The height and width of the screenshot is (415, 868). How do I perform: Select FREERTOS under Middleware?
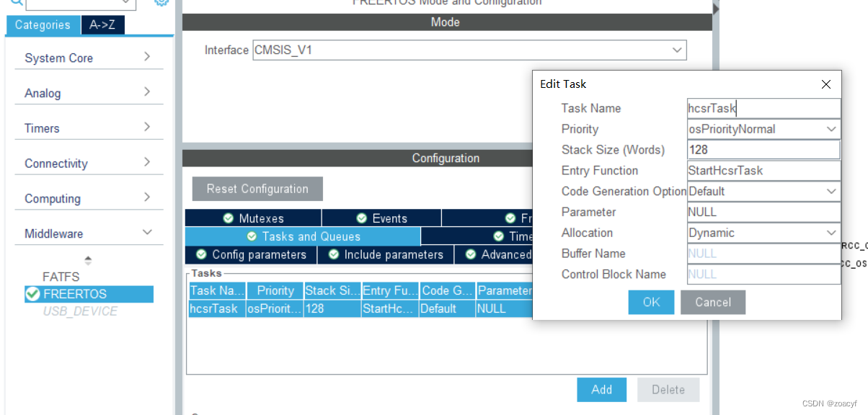89,294
